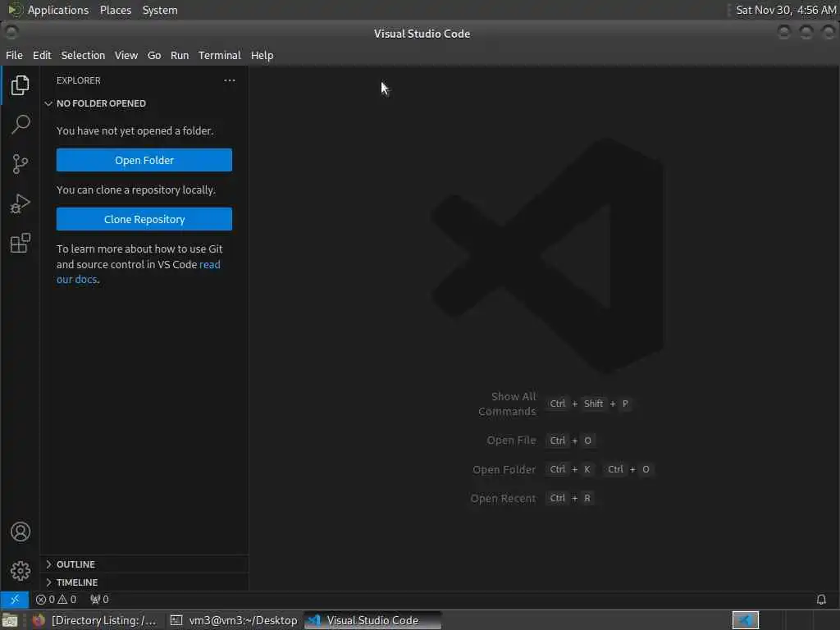Open the Run menu
The height and width of the screenshot is (630, 840).
(x=180, y=55)
